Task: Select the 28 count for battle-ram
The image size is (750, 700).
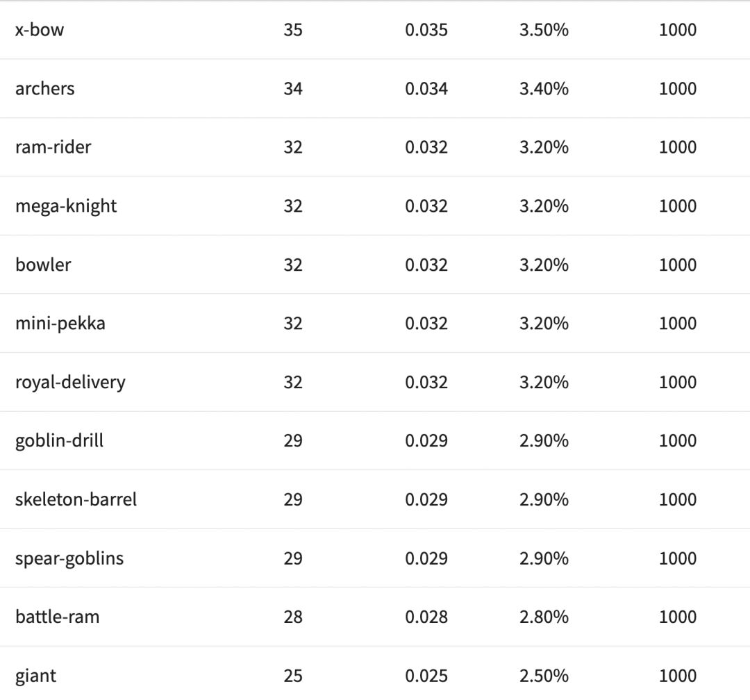Action: tap(293, 617)
